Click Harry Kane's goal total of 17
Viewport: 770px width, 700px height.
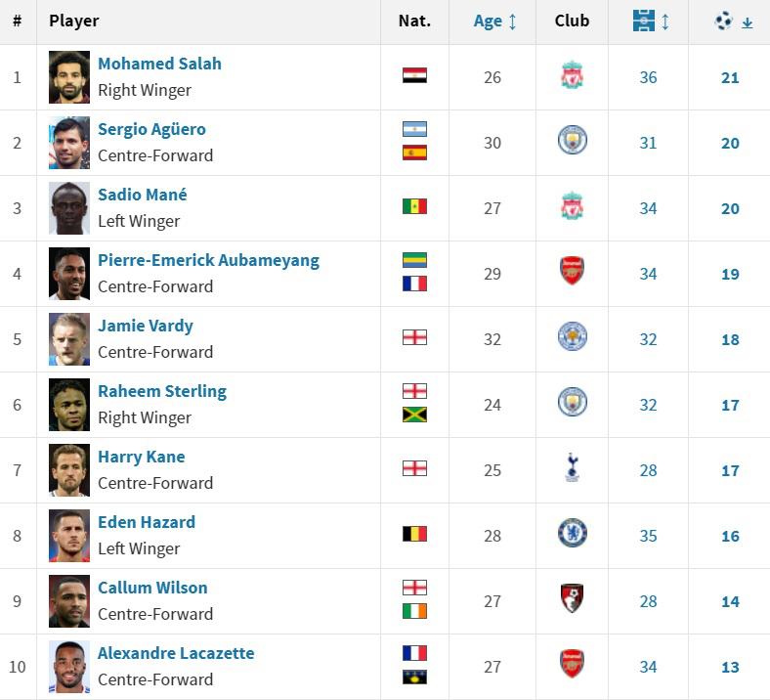[730, 470]
